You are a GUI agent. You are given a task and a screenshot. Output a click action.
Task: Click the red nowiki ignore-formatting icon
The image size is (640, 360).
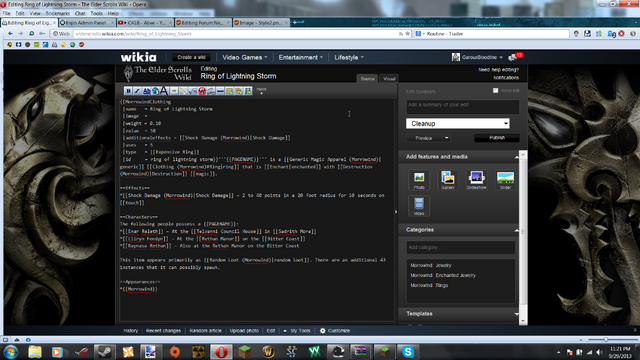[202, 91]
